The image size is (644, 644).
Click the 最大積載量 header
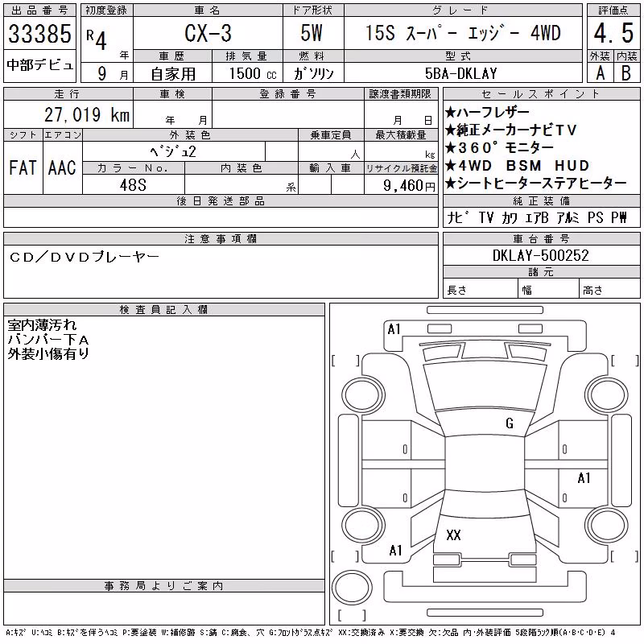click(400, 135)
